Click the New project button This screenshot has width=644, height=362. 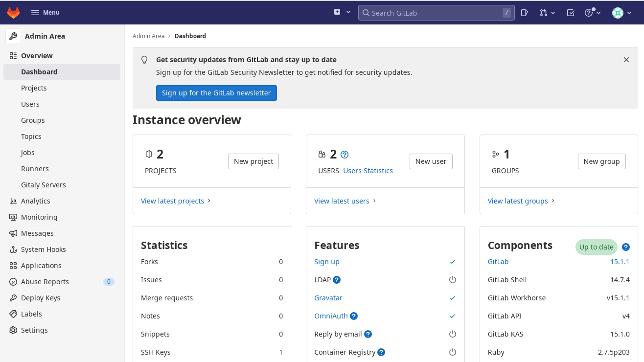tap(253, 161)
